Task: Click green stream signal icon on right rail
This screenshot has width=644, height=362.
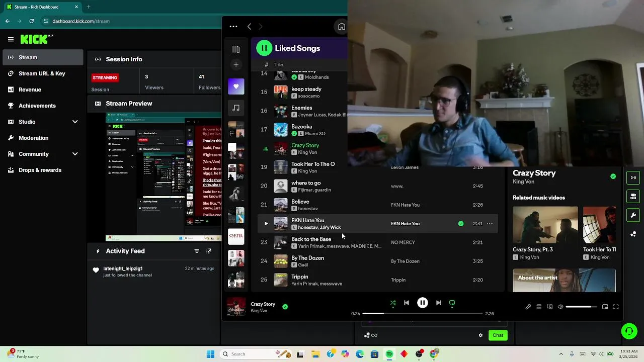Action: click(633, 177)
